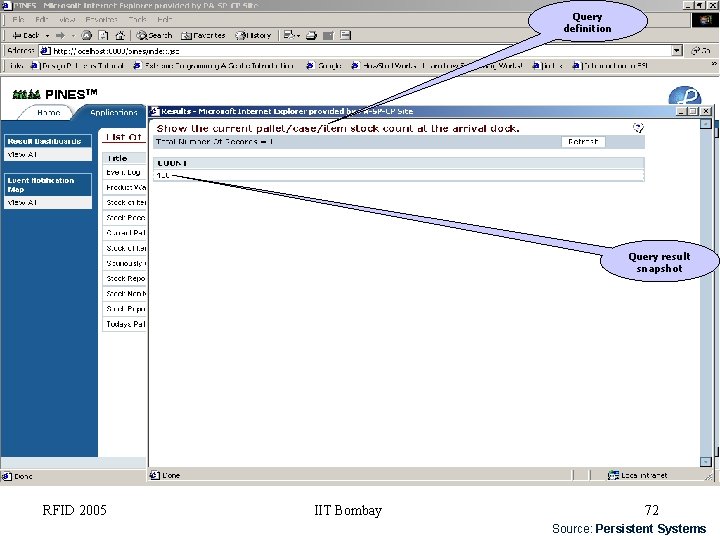720x540 pixels.
Task: Open the Stock Proc... row in the list
Action: [124, 218]
